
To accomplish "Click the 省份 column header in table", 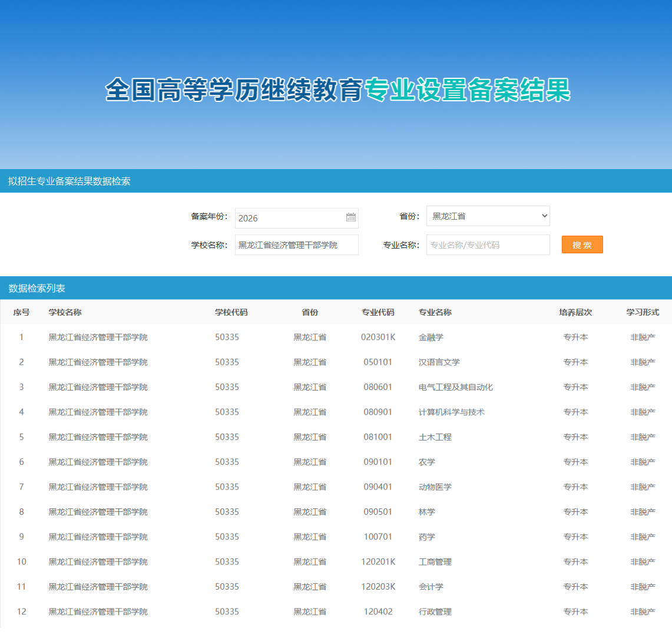I will (x=310, y=312).
